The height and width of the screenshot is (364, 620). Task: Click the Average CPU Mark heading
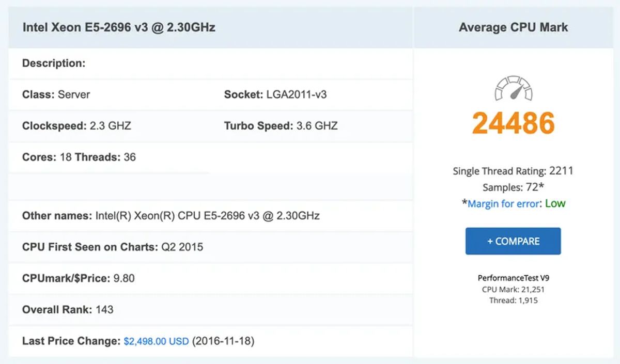click(513, 27)
